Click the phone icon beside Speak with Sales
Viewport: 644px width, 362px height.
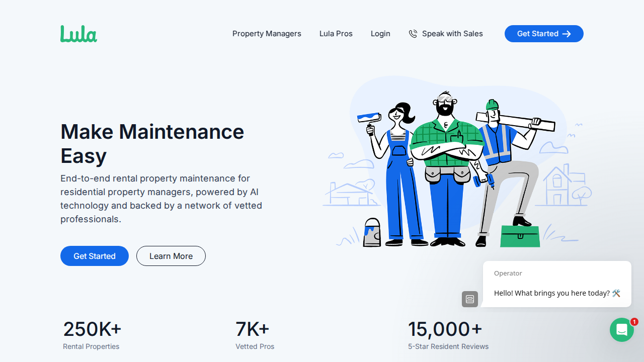[x=413, y=34]
